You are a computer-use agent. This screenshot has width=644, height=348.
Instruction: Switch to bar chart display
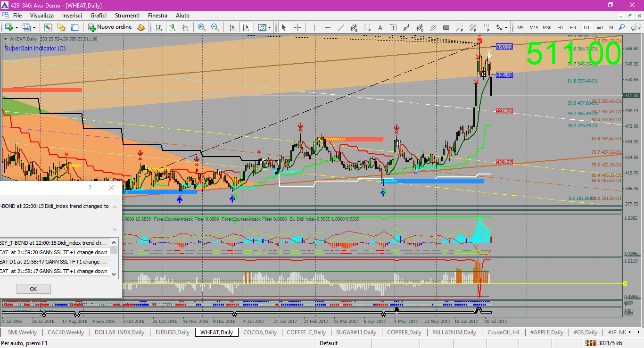159,27
